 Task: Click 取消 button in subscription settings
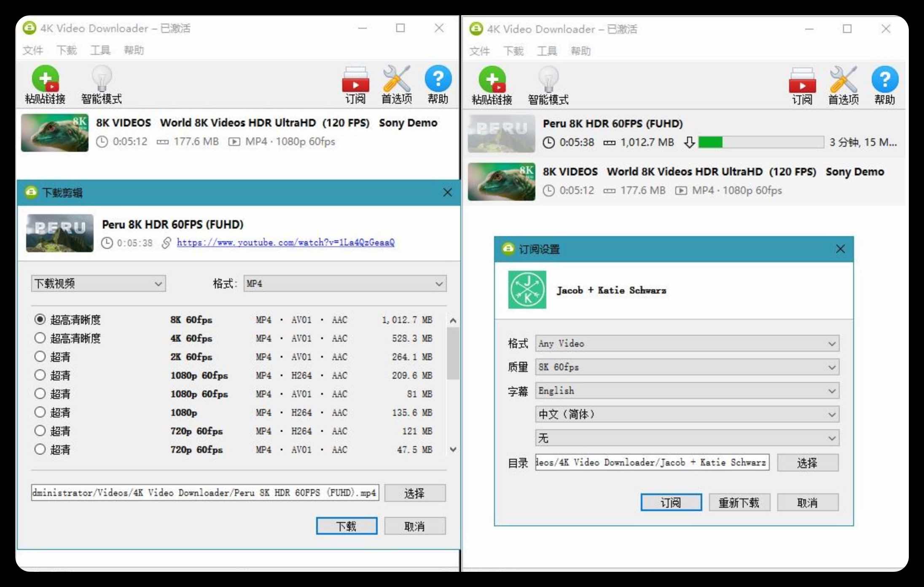tap(808, 503)
